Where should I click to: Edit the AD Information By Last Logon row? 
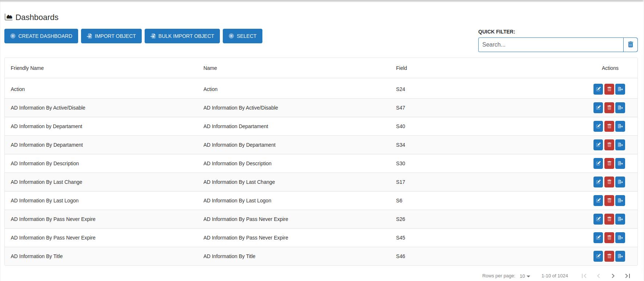click(x=598, y=201)
